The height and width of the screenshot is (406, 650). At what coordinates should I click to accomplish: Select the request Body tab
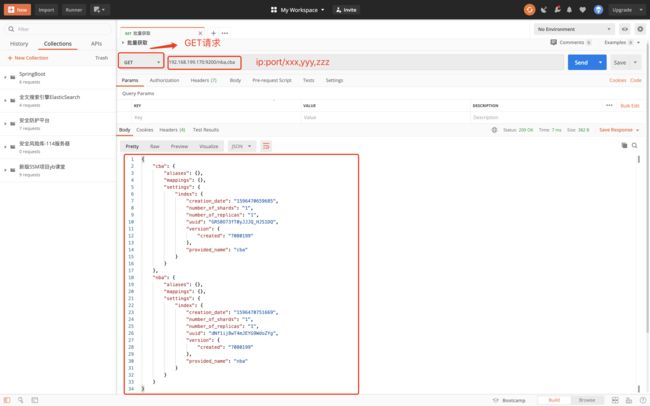click(235, 80)
